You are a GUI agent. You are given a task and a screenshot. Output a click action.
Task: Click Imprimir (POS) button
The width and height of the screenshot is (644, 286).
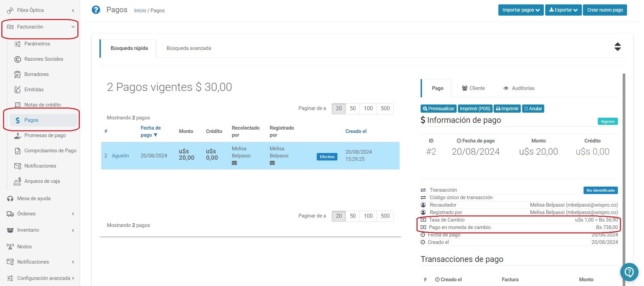click(475, 109)
